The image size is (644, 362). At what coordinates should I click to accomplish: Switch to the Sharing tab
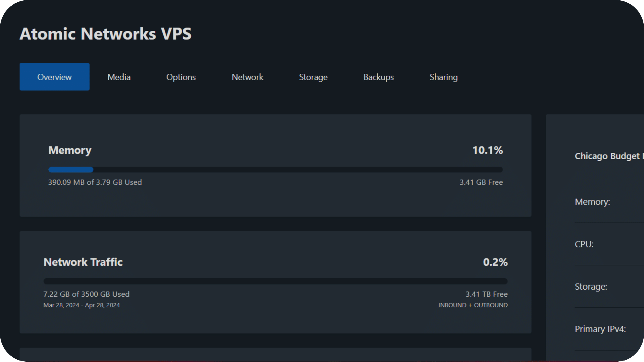[x=443, y=77]
